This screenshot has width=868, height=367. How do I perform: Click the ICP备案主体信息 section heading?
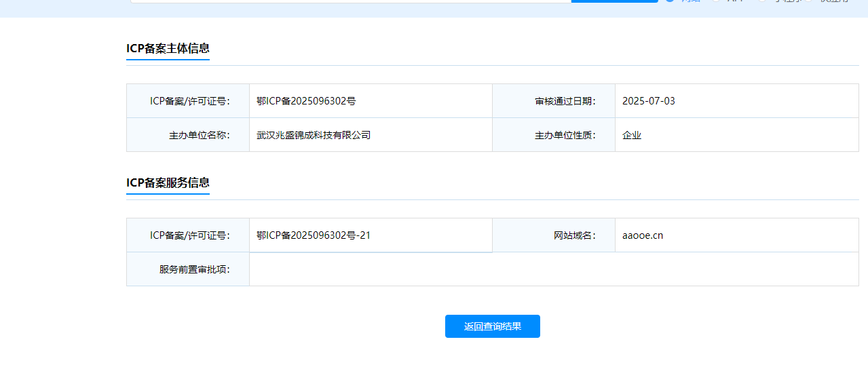[168, 48]
